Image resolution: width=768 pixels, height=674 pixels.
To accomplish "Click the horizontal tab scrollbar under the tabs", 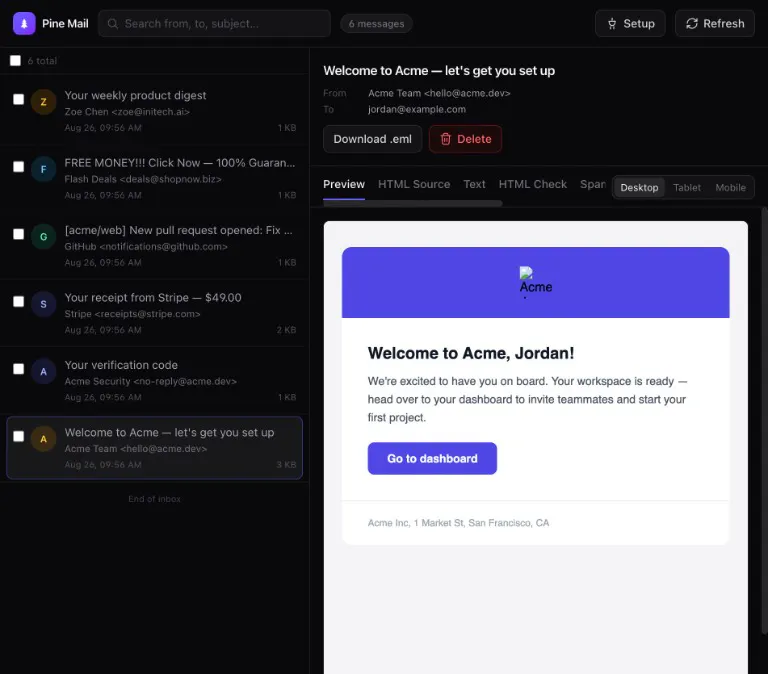I will pyautogui.click(x=412, y=203).
